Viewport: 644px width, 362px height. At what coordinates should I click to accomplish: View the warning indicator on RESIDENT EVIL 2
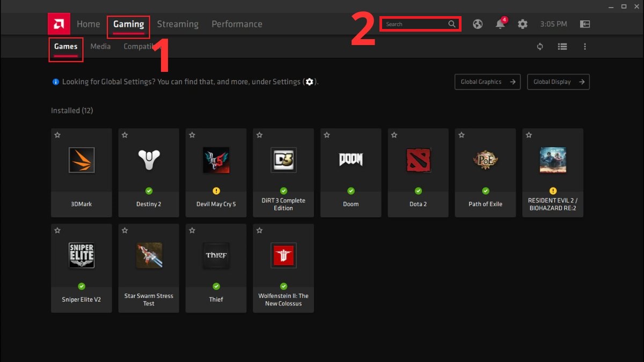552,190
